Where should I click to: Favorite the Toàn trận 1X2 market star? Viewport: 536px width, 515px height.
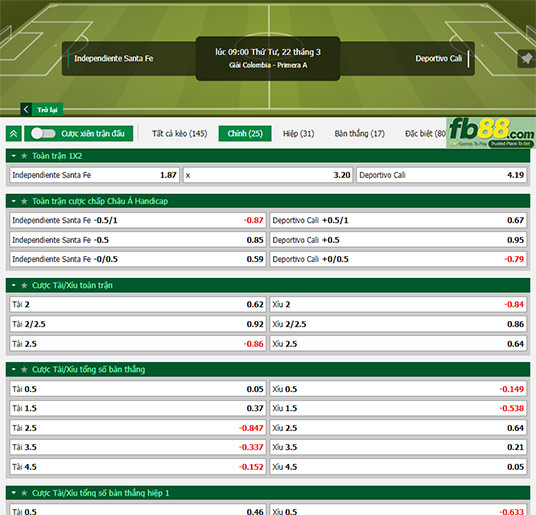pos(24,156)
